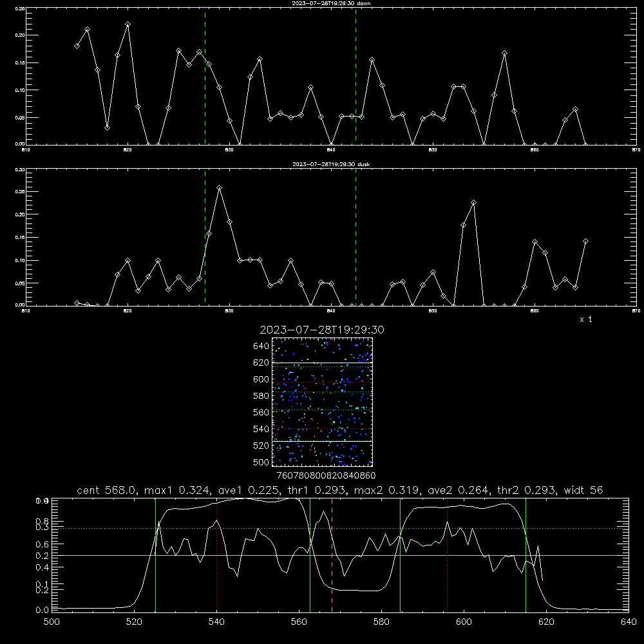Select the green vertical line near 585 in bottom plot
The image size is (644, 644).
[x=400, y=555]
